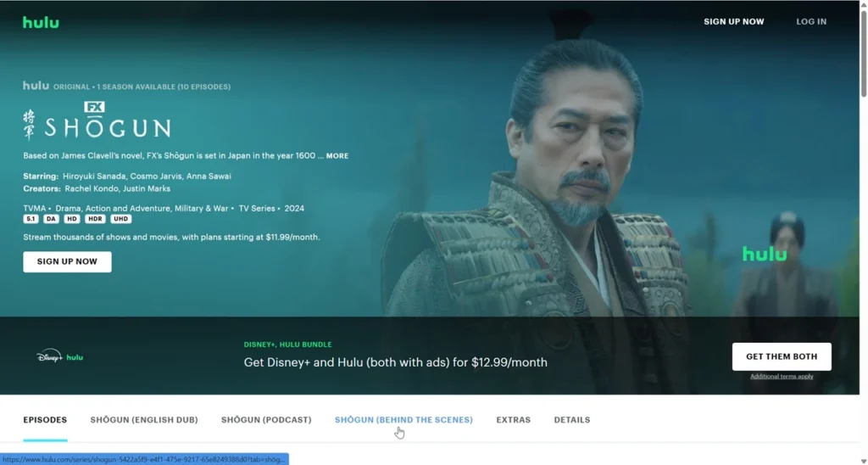
Task: Expand description with MORE link
Action: (x=337, y=156)
